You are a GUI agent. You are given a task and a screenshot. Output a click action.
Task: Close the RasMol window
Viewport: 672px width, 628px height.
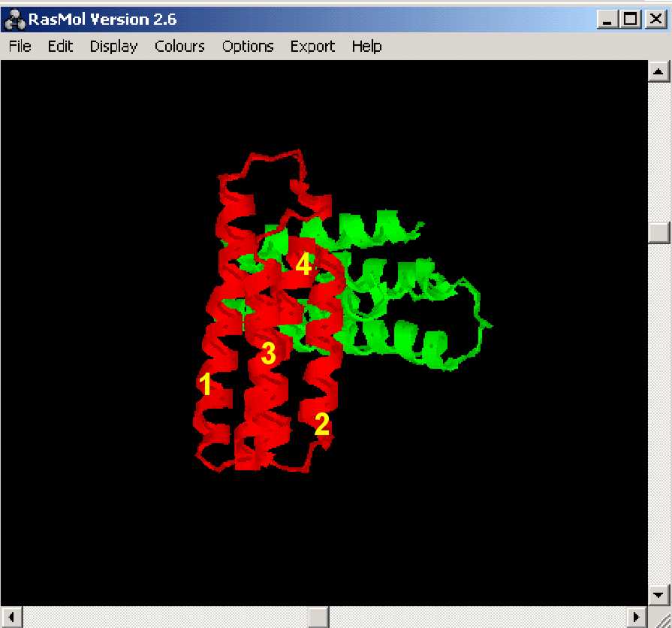(654, 20)
